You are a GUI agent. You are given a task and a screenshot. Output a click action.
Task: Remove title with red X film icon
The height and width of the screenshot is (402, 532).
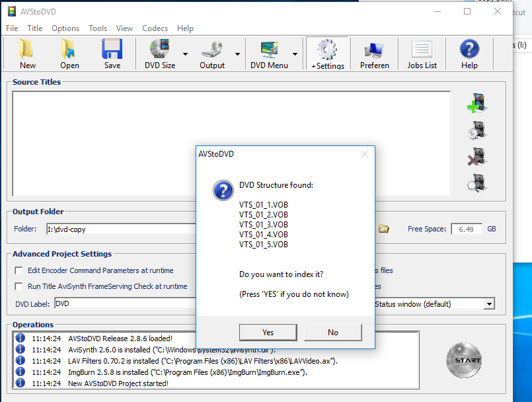[x=477, y=157]
